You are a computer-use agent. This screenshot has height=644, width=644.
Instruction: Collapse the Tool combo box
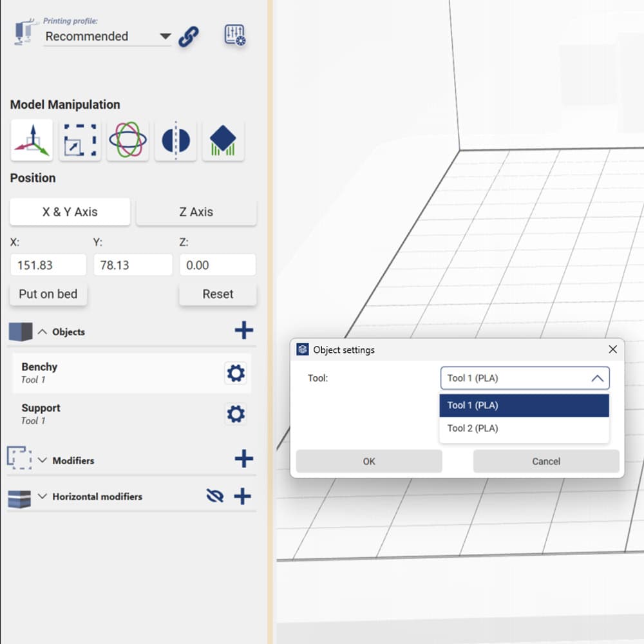click(597, 379)
